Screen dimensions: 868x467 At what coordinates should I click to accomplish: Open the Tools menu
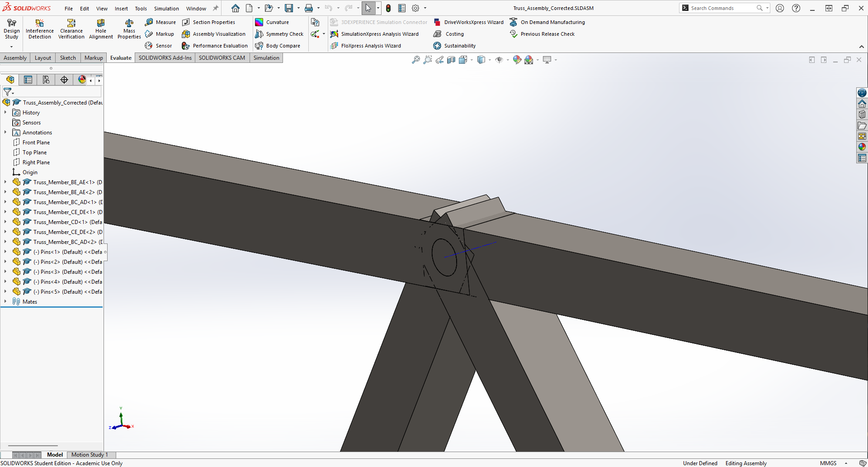(141, 9)
